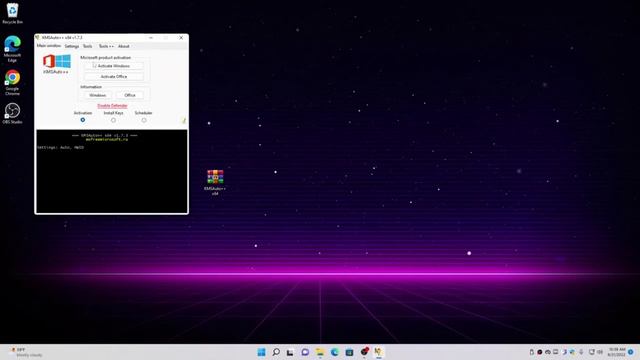
Task: Open File Explorer from the taskbar
Action: click(320, 352)
